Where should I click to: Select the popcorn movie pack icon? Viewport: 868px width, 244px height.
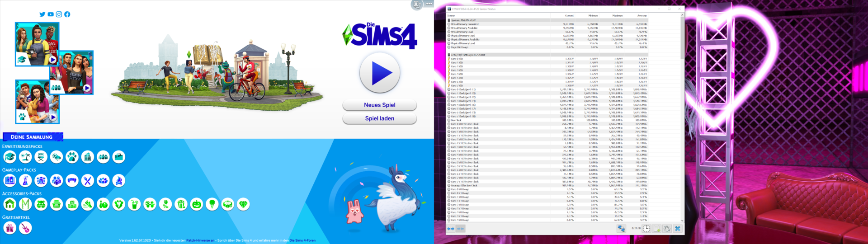coord(181,204)
